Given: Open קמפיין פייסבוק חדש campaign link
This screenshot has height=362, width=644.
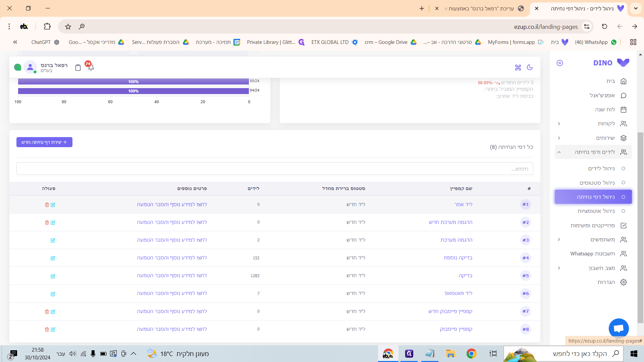Looking at the screenshot, I should point(450,311).
